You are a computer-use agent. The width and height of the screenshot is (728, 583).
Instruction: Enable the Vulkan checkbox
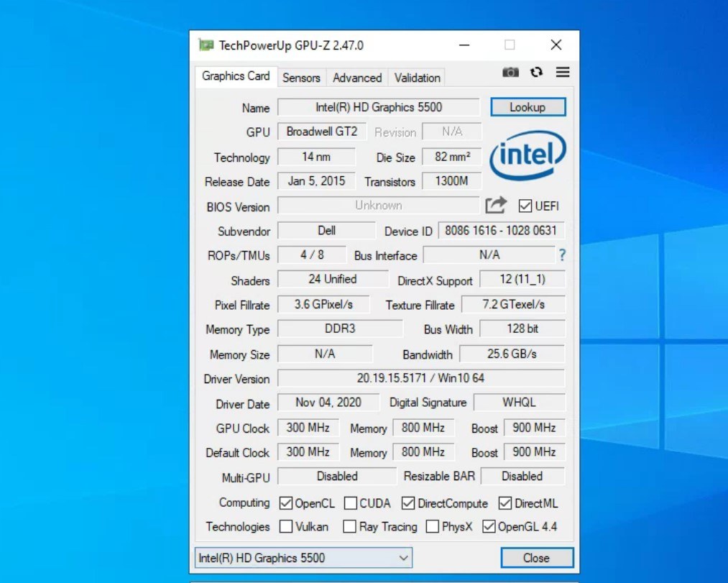(286, 527)
